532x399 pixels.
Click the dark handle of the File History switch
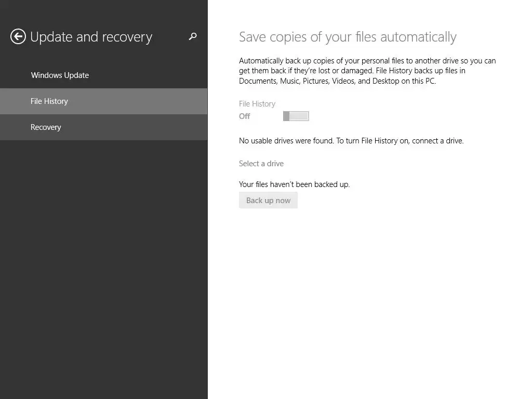coord(286,116)
